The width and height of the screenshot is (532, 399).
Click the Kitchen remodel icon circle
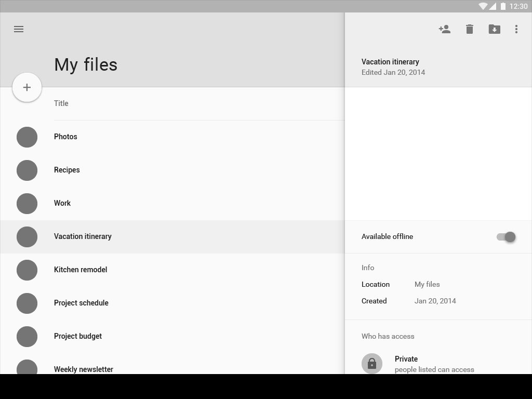27,270
